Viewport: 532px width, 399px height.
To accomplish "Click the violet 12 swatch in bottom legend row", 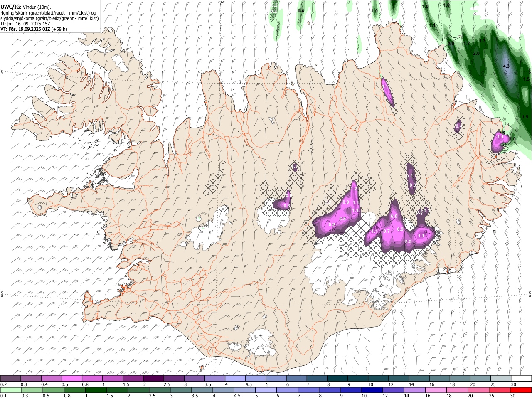I will (393, 390).
